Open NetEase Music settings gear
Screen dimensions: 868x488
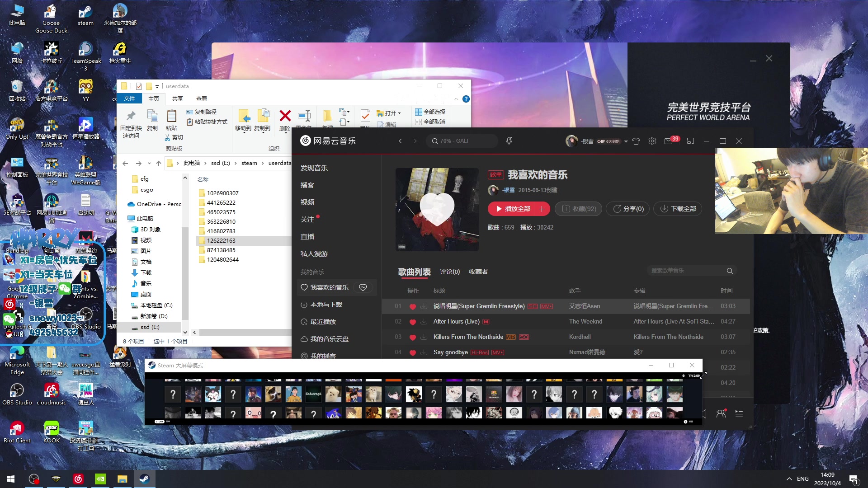(652, 141)
